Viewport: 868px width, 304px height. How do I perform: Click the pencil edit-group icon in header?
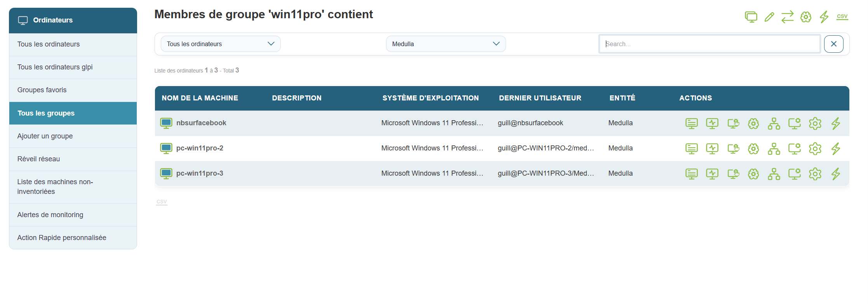769,17
